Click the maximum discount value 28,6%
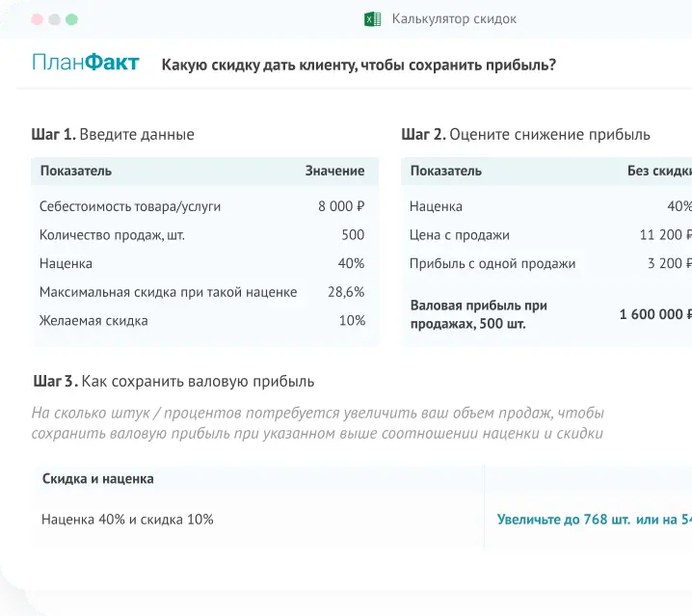 click(346, 291)
